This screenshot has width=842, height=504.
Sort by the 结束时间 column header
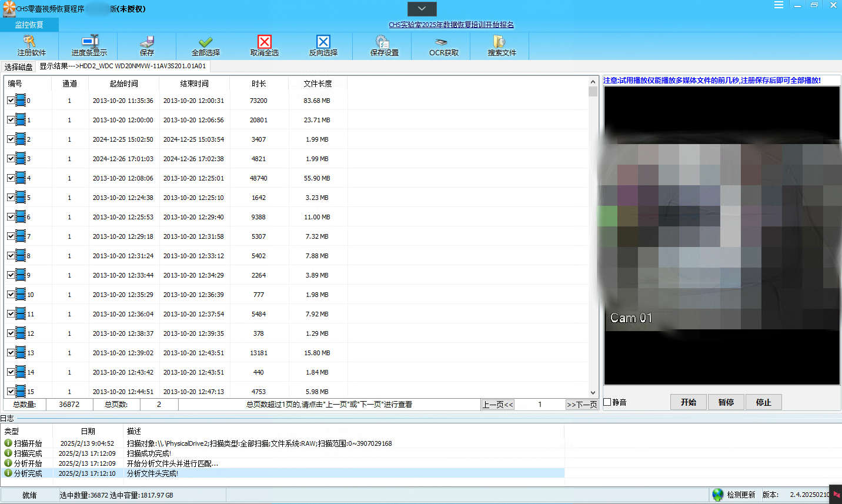tap(194, 84)
